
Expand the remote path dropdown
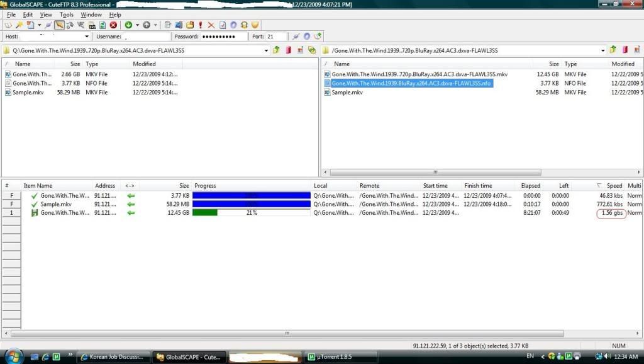[x=602, y=50]
